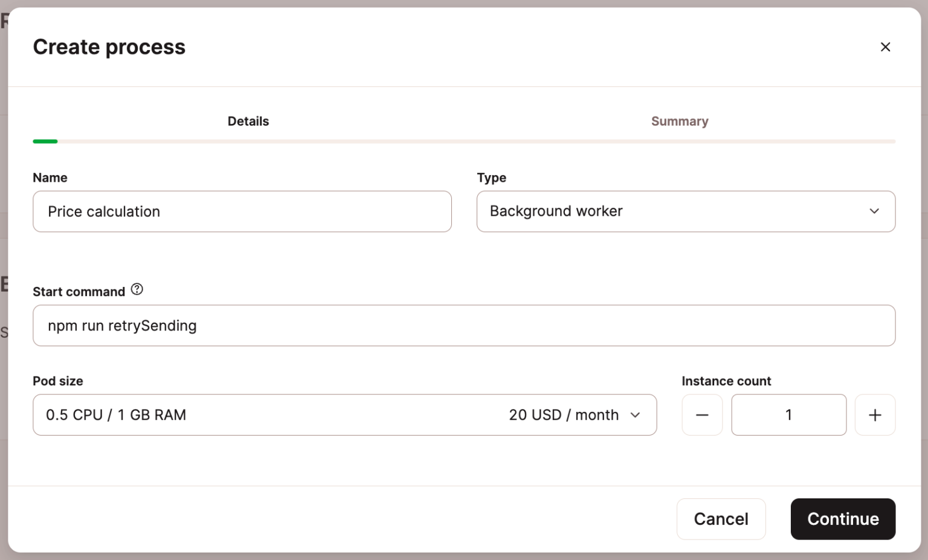Click the Continue button
Viewport: 928px width, 560px height.
click(x=843, y=519)
